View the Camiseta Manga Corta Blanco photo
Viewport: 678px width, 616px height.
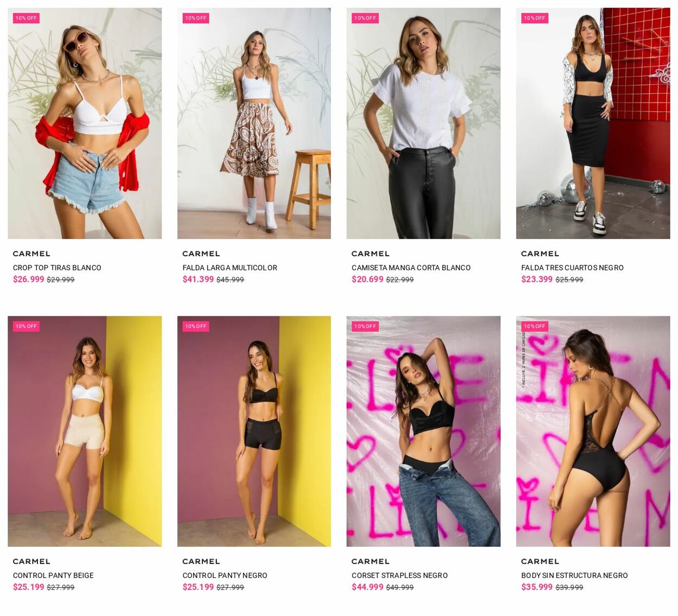(423, 123)
